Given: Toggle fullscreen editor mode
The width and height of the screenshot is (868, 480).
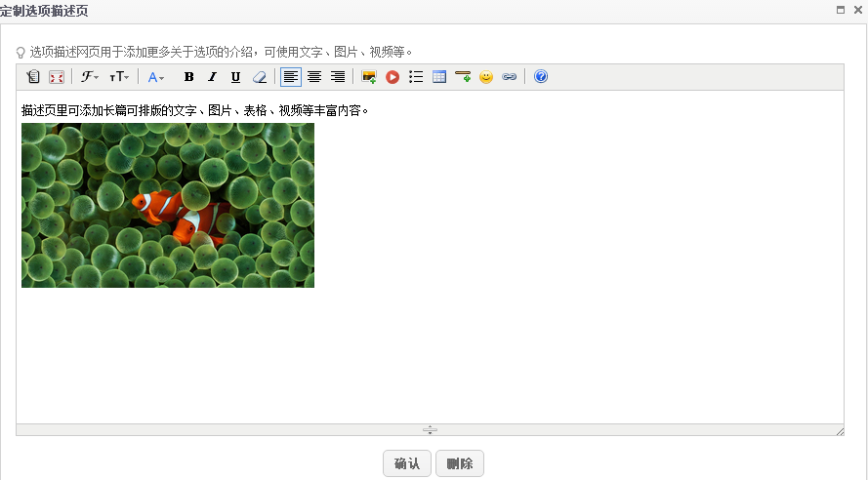Looking at the screenshot, I should point(56,77).
